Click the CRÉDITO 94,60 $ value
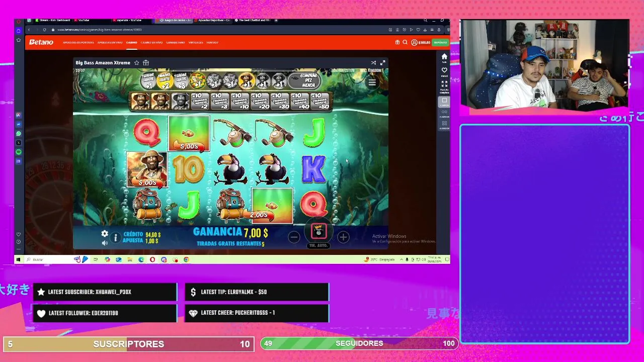Image resolution: width=644 pixels, height=362 pixels. click(153, 235)
